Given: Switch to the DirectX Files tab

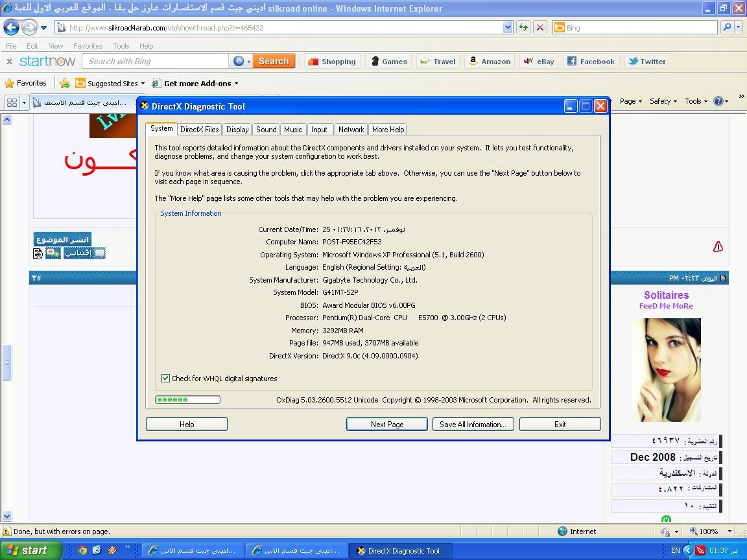Looking at the screenshot, I should (200, 130).
